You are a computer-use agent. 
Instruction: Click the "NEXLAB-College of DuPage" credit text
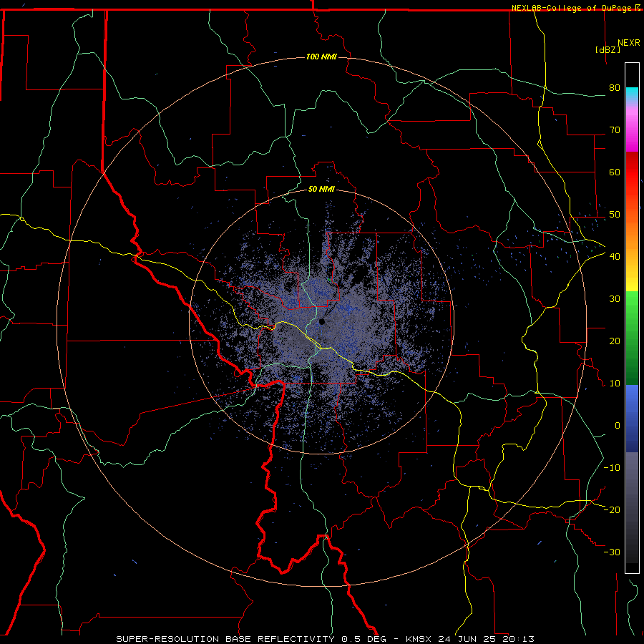point(571,8)
